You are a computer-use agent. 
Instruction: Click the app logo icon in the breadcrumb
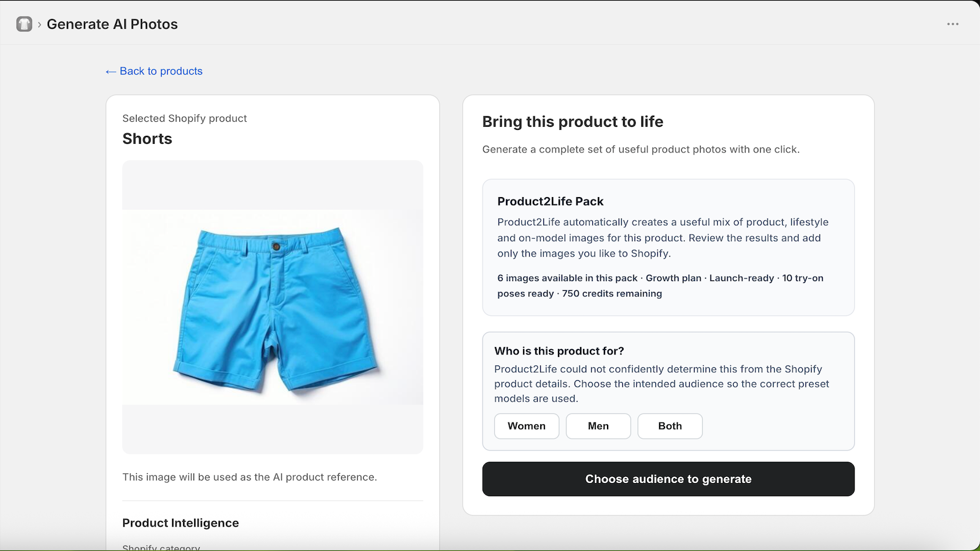[x=24, y=24]
